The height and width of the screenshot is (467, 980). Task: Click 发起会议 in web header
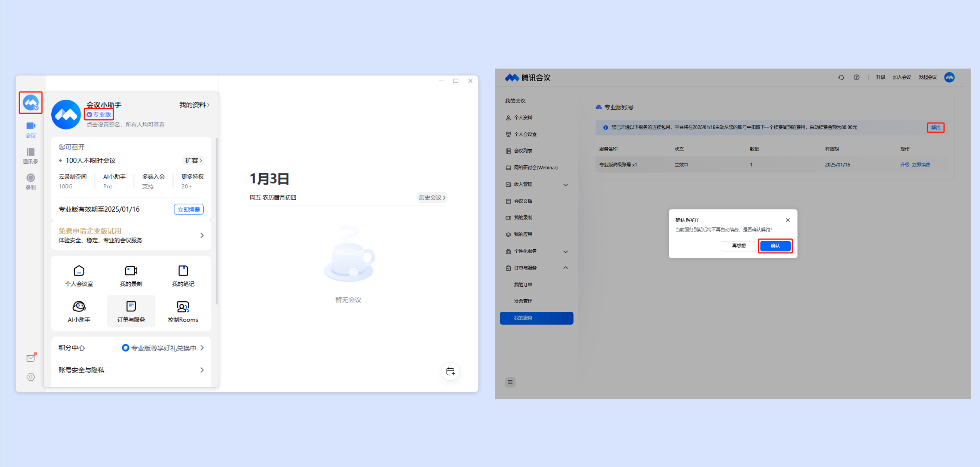tap(928, 77)
